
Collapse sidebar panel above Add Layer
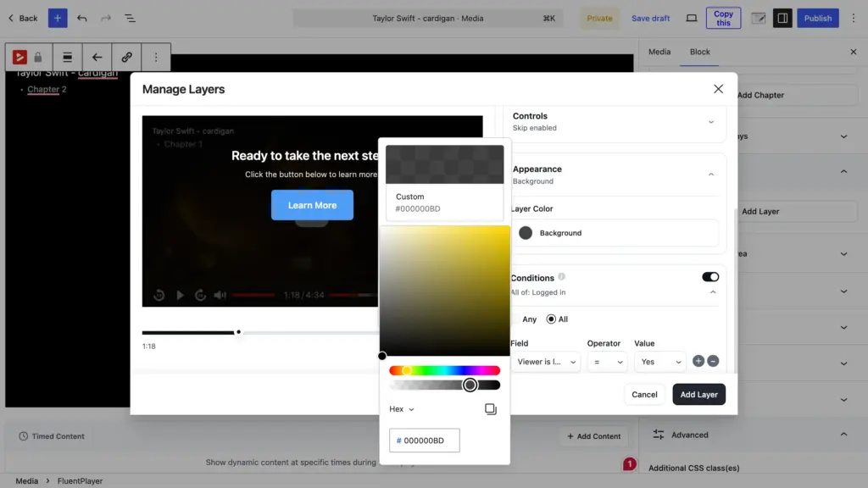pyautogui.click(x=843, y=171)
